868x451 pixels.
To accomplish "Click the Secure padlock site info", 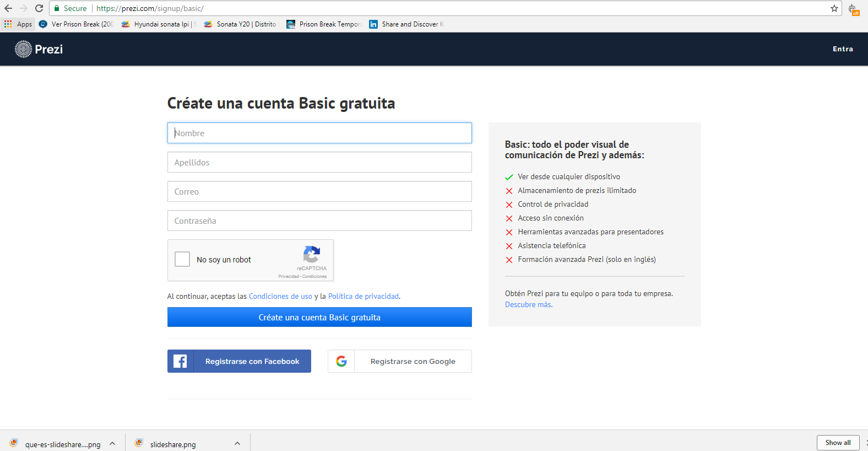I will 70,8.
